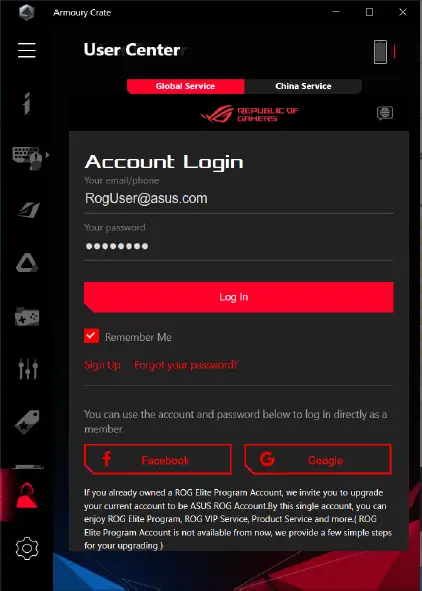Open the Device keyboard and mouse icon
Image resolution: width=422 pixels, height=591 pixels.
point(27,158)
